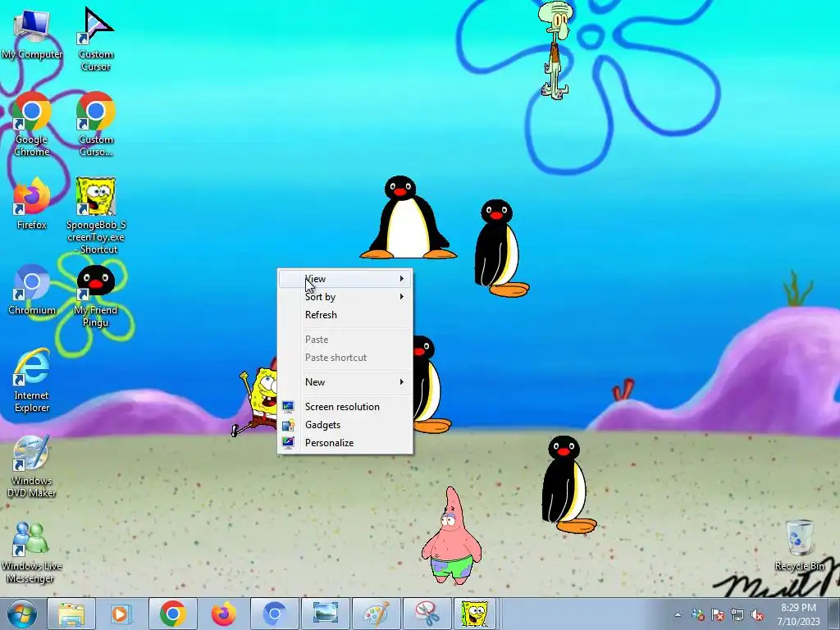Select the My Friend Pingu shortcut
840x630 pixels.
coord(95,295)
